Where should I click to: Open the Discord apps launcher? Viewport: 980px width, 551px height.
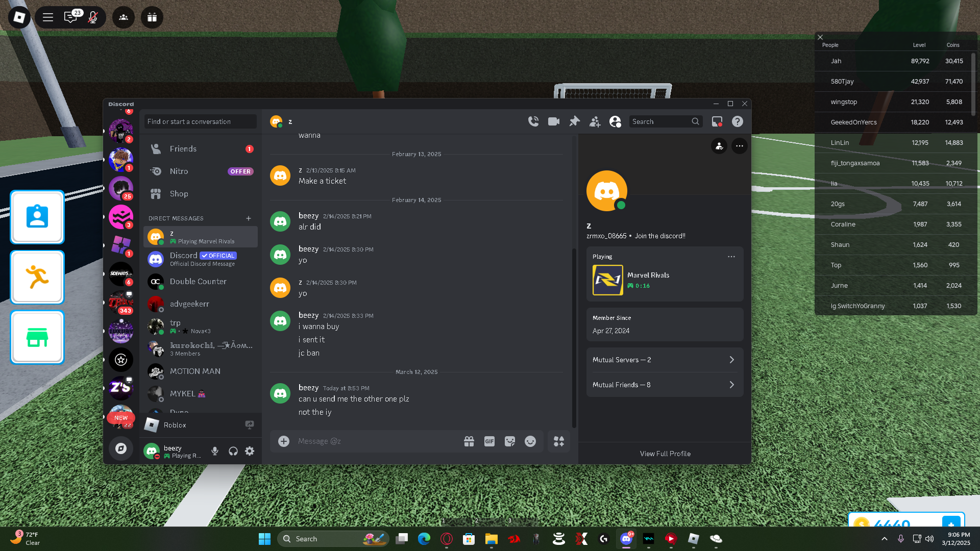pyautogui.click(x=559, y=441)
